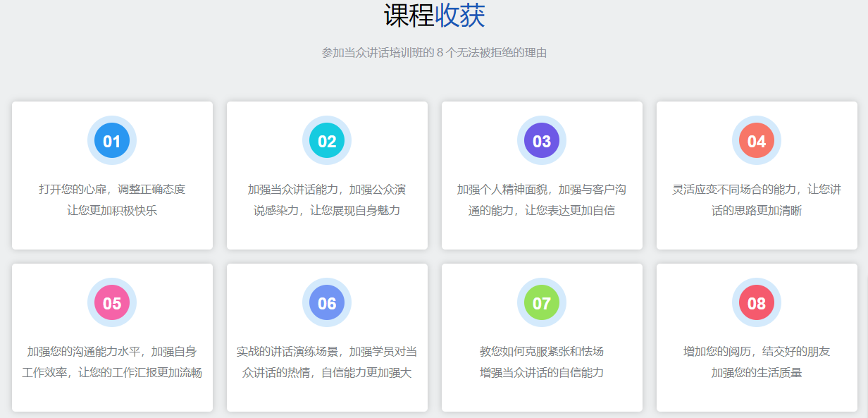Image resolution: width=868 pixels, height=418 pixels.
Task: Select the red circle icon 08
Action: [756, 302]
